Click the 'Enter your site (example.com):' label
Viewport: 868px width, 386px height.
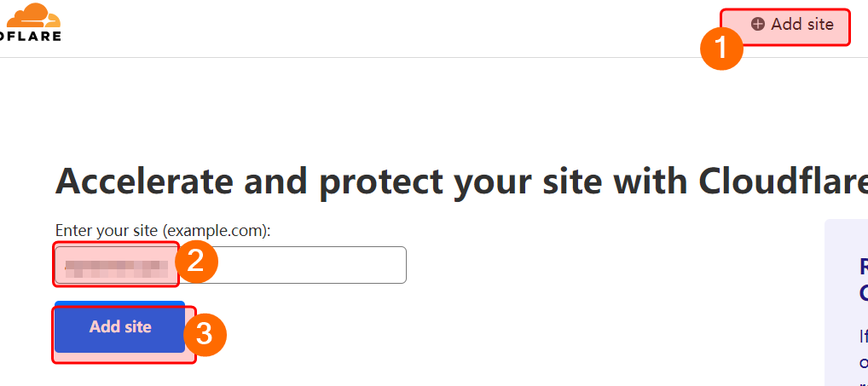[x=168, y=230]
